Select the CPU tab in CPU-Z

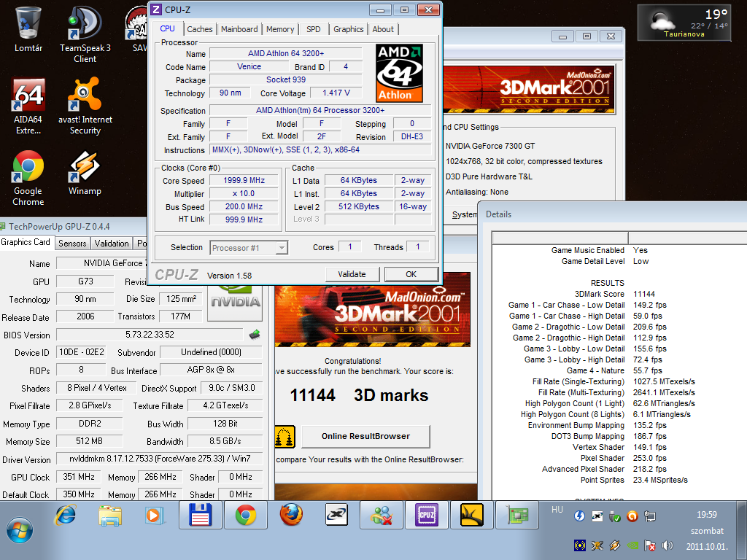pyautogui.click(x=167, y=28)
